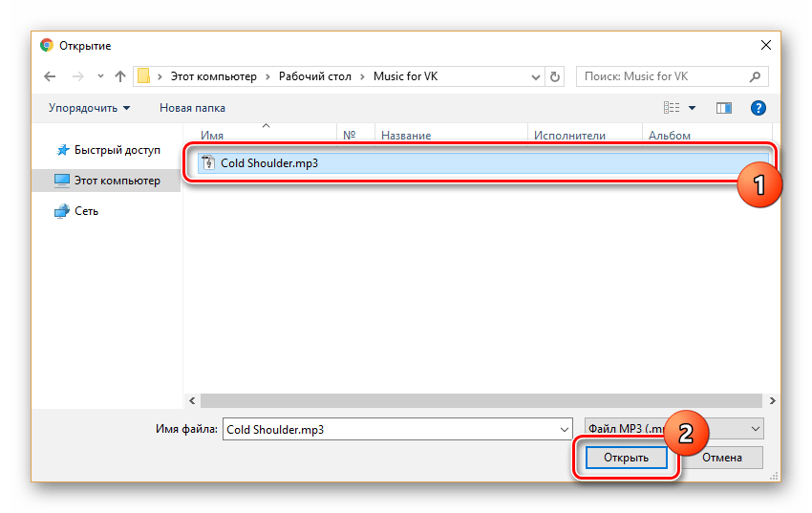Click the forward navigation arrow
Screen dimensions: 812x513
point(77,76)
